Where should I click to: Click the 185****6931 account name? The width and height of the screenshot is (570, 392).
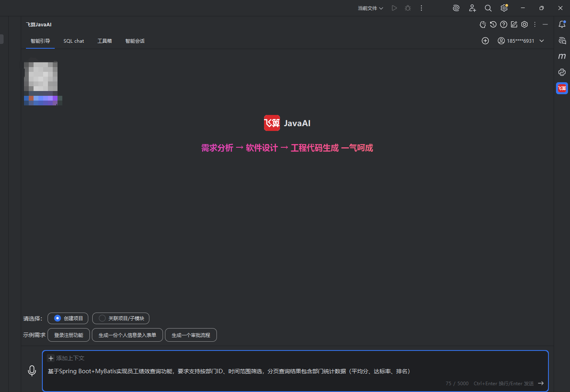coord(520,41)
